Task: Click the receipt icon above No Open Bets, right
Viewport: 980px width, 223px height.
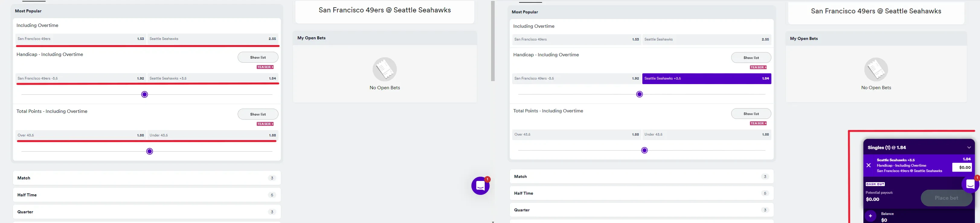Action: tap(876, 69)
